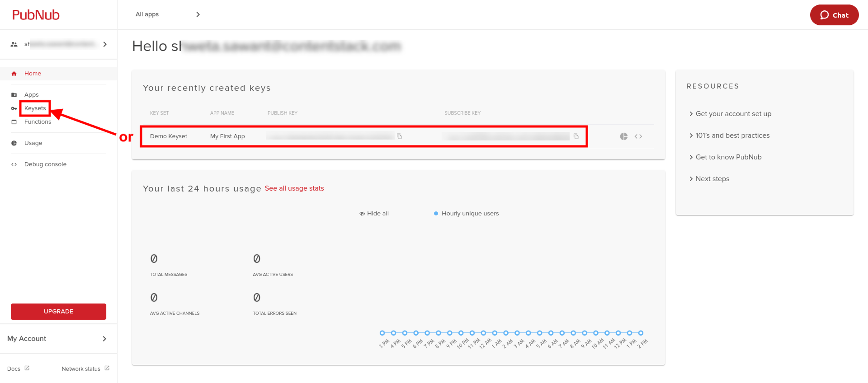This screenshot has width=868, height=383.
Task: Open Functions in the sidebar
Action: [38, 121]
